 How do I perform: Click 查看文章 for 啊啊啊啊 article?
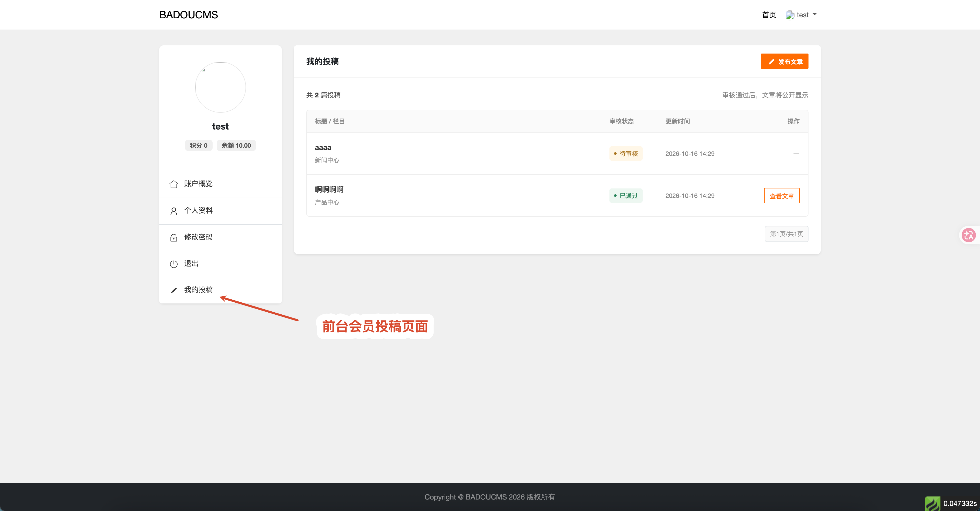click(x=781, y=196)
